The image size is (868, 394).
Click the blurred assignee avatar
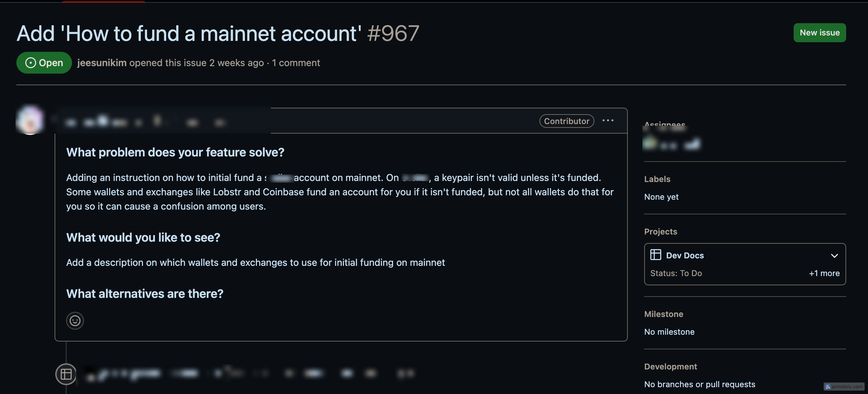[650, 143]
